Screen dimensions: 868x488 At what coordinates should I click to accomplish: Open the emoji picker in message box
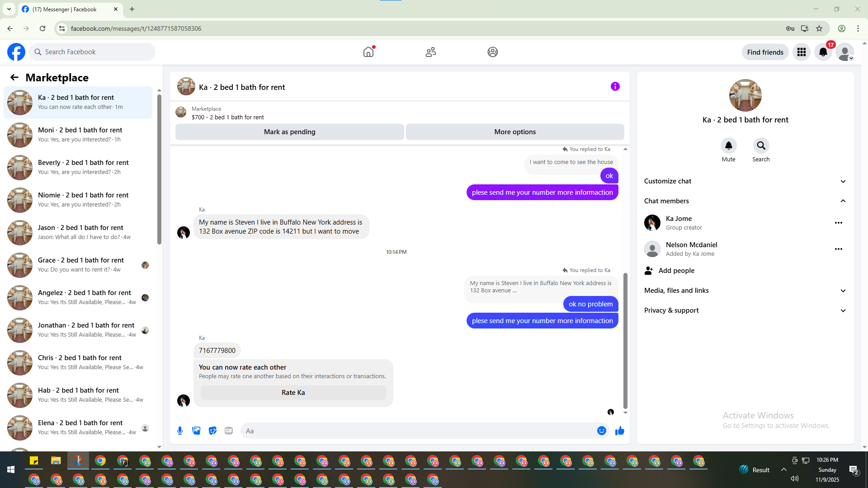tap(602, 431)
